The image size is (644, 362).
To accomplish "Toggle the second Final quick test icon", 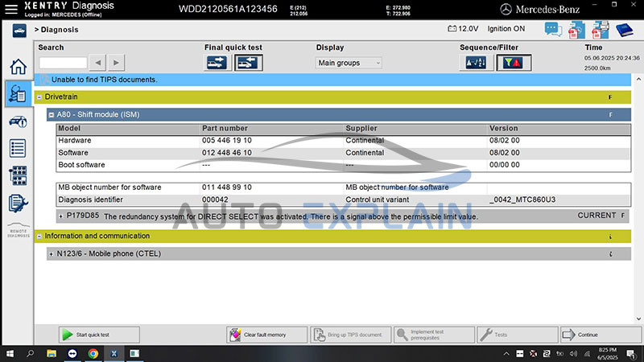I will point(249,63).
